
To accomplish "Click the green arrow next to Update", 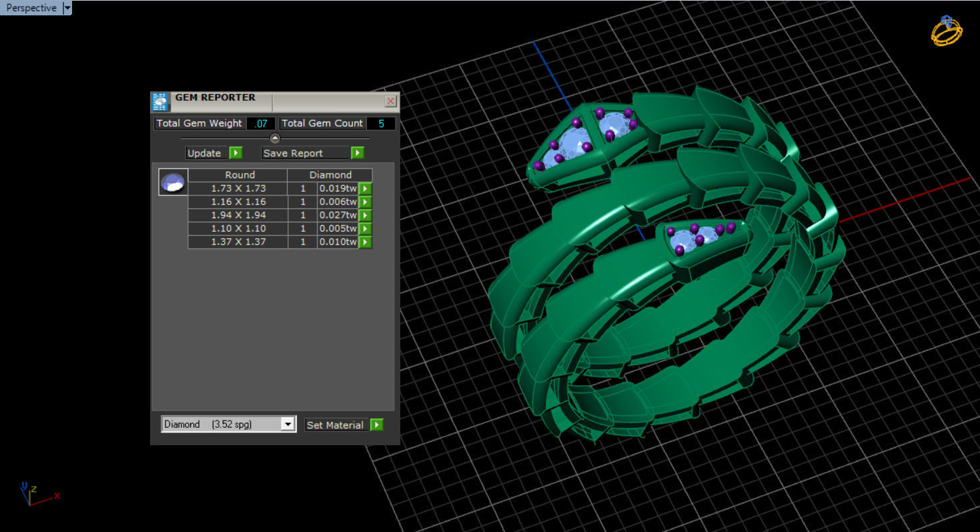I will 235,153.
